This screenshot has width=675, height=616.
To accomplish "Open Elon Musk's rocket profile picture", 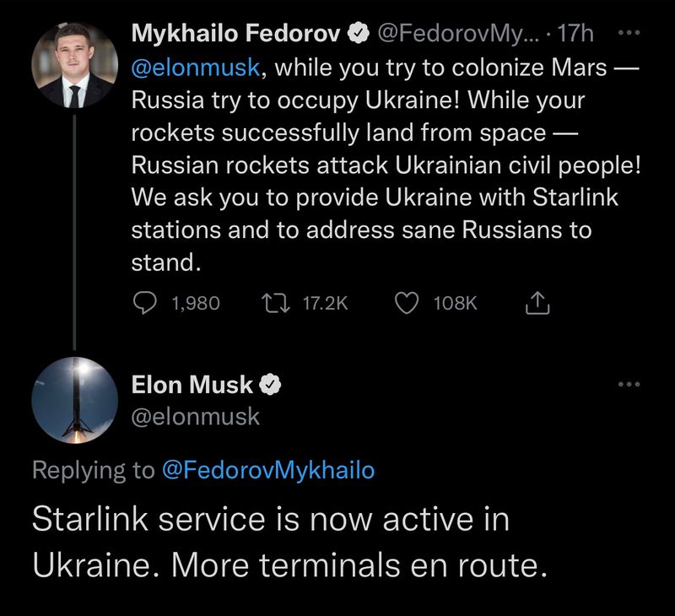I will (74, 399).
